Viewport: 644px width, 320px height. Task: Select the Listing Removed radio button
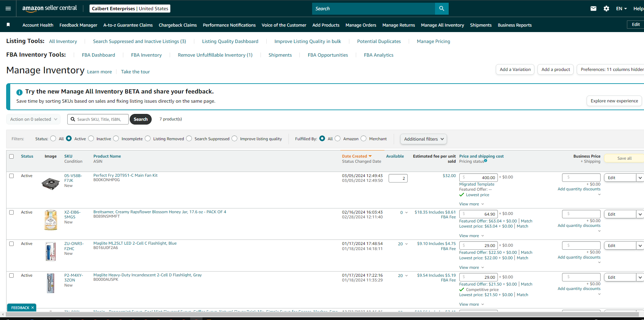[148, 139]
